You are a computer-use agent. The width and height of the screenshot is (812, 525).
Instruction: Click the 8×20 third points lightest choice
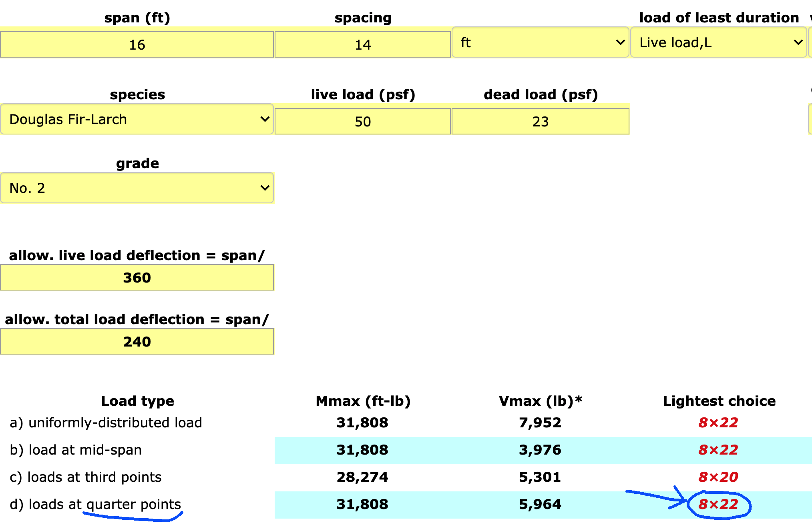click(718, 477)
